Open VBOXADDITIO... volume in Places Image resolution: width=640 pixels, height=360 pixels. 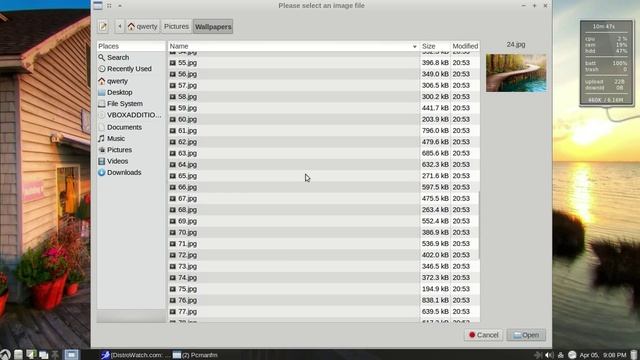(x=131, y=115)
